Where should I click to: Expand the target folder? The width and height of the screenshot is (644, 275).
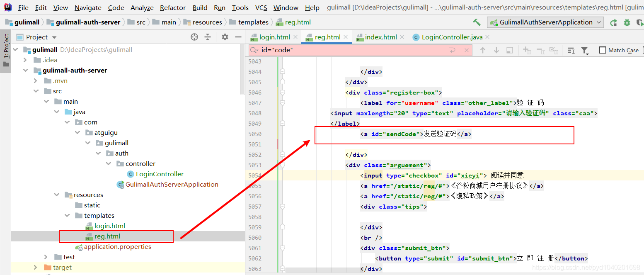36,268
